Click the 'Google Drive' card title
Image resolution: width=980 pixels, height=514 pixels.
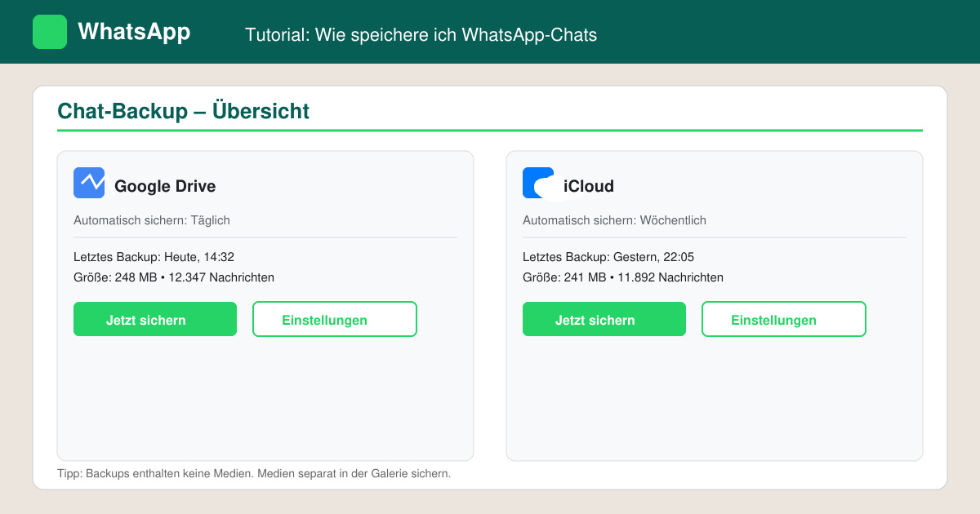click(165, 186)
